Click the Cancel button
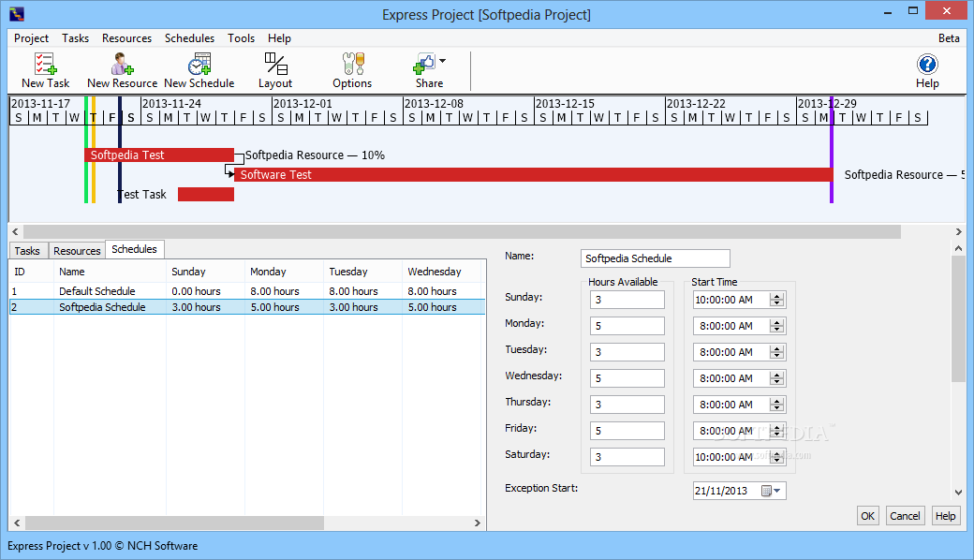The image size is (974, 560). [x=905, y=516]
